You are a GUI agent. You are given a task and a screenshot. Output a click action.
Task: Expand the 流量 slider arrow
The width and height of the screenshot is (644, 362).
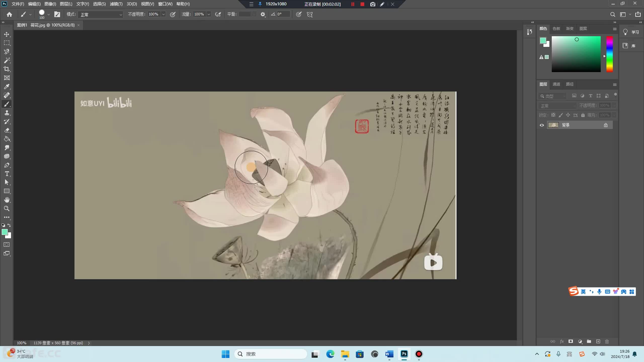click(x=209, y=14)
